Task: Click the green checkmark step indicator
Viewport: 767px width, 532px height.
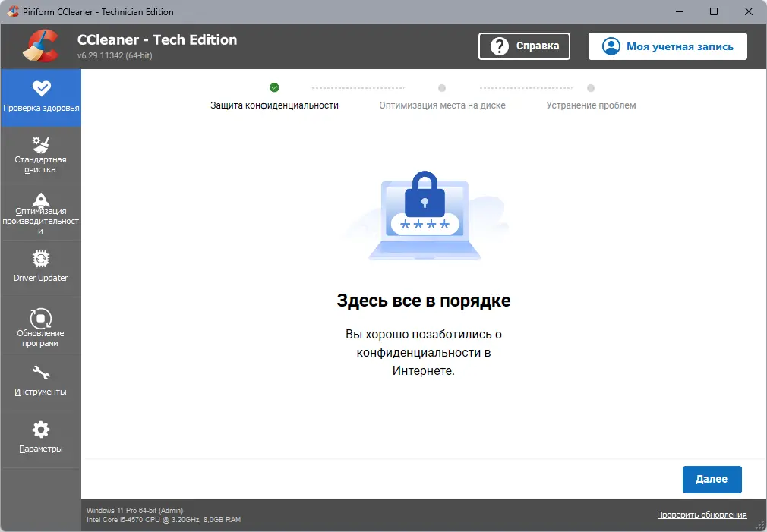Action: [274, 87]
